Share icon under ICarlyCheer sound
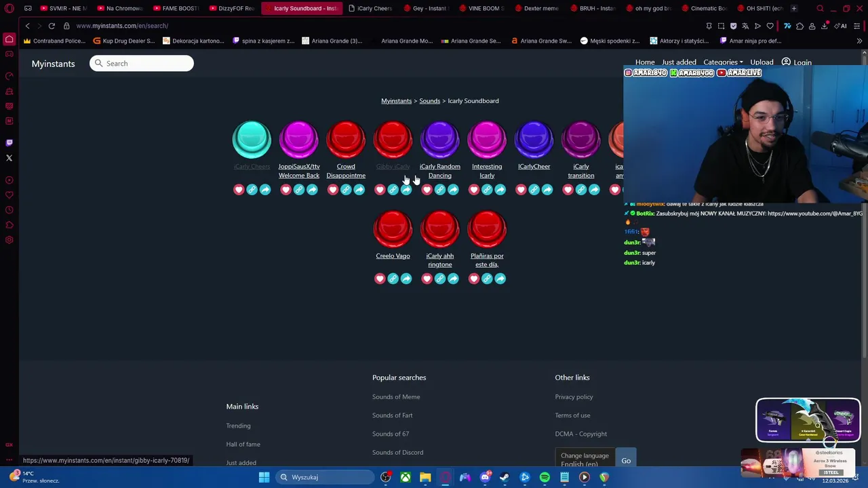This screenshot has height=488, width=868. click(547, 190)
